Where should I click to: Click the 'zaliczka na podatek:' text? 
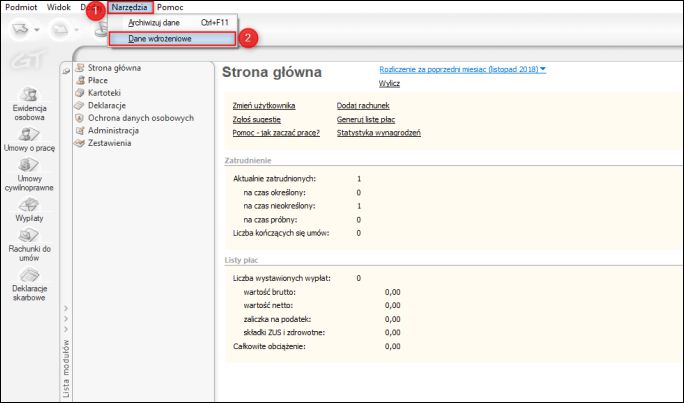click(277, 319)
